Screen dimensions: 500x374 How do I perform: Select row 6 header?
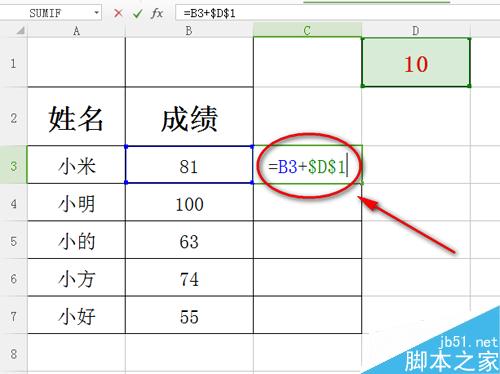pyautogui.click(x=13, y=277)
